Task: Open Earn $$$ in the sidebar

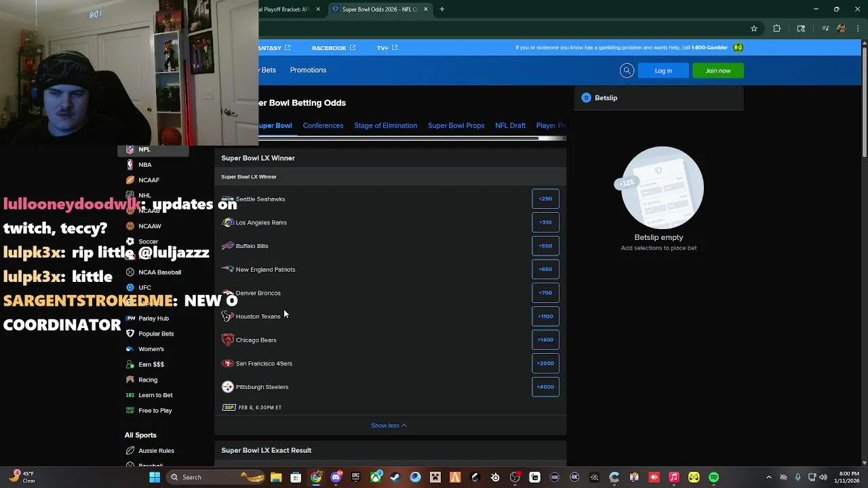Action: tap(151, 364)
